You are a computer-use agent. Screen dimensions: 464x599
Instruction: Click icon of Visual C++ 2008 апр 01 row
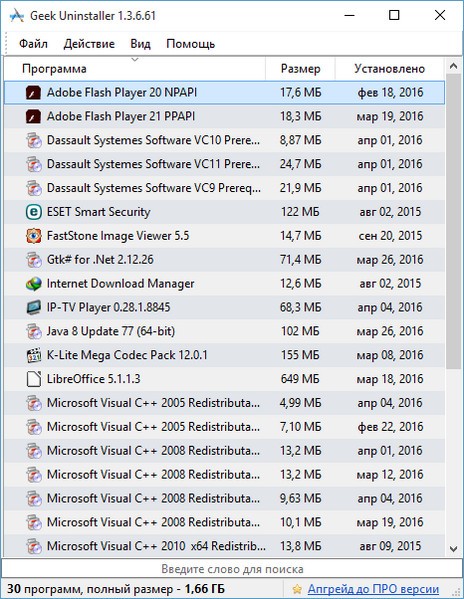33,451
